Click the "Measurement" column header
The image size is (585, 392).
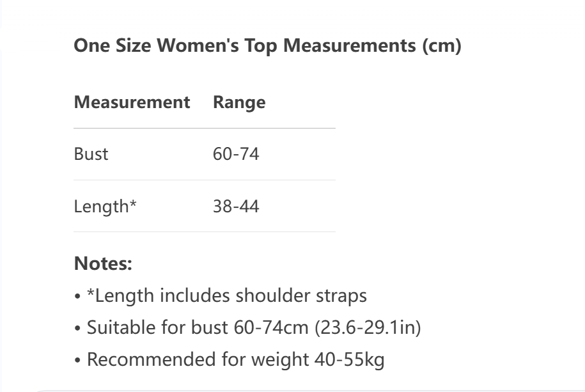point(132,102)
